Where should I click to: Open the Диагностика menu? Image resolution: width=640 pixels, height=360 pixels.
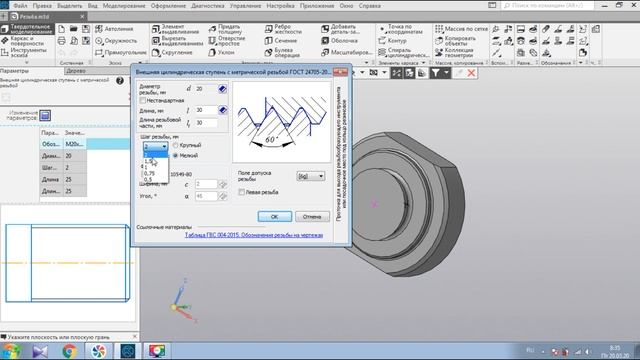207,6
